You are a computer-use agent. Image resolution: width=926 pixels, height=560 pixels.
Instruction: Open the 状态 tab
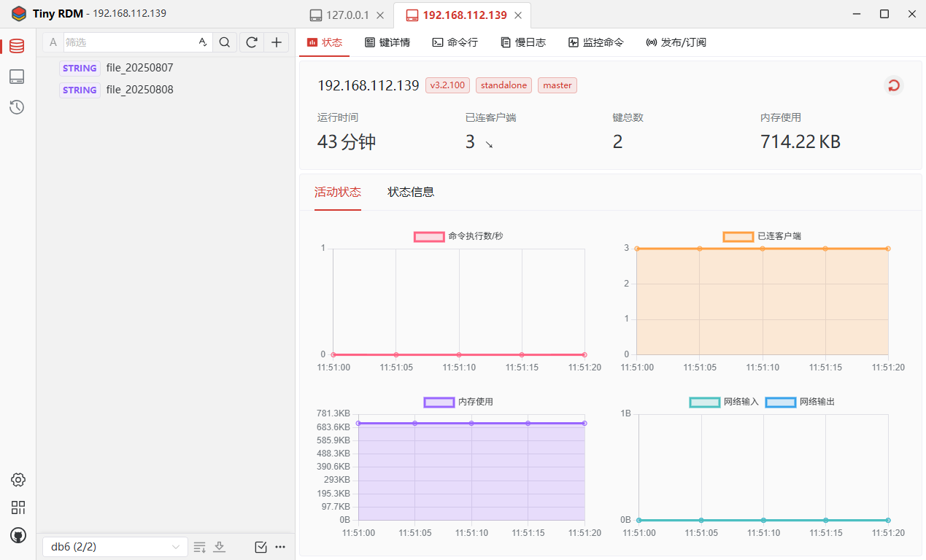point(325,42)
